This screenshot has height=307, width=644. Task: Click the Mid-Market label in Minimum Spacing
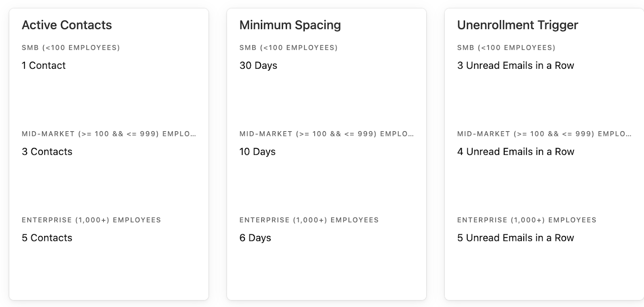coord(326,134)
